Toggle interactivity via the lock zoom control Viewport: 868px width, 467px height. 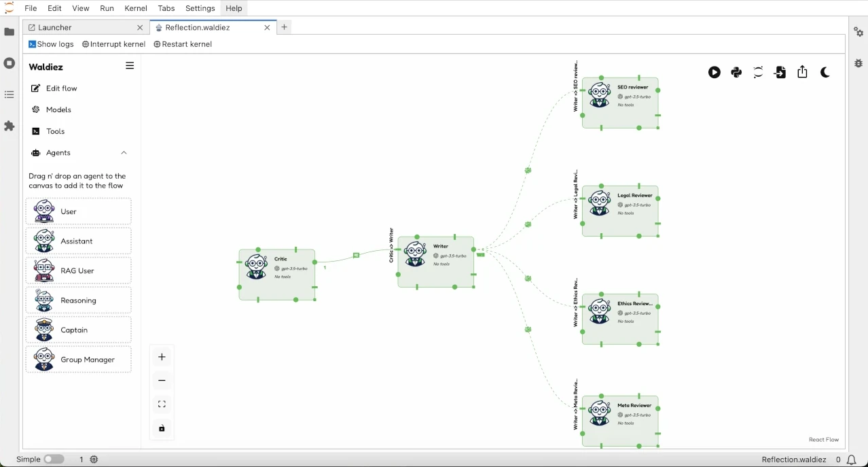click(x=162, y=428)
